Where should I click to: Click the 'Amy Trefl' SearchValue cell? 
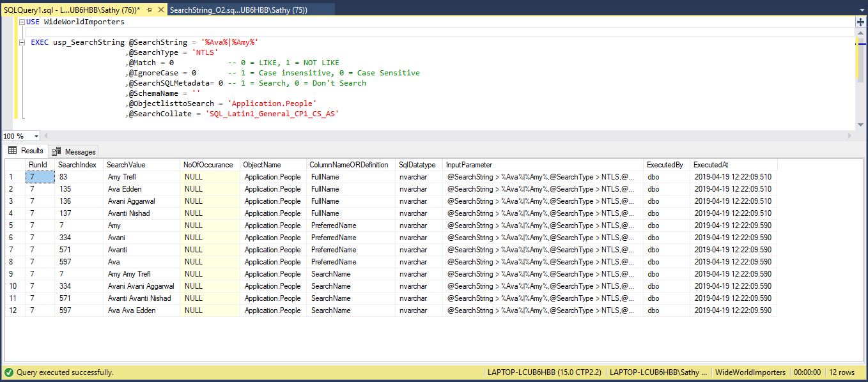[141, 177]
